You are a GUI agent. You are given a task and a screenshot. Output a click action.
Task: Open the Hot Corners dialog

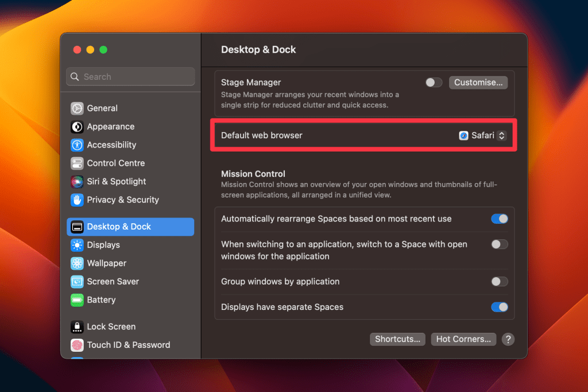[463, 339]
